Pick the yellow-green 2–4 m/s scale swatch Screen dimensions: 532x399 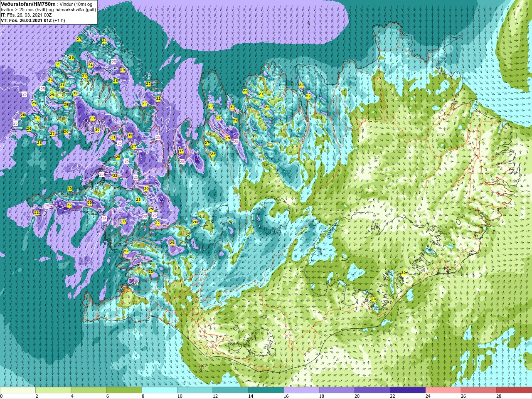[x=53, y=390]
